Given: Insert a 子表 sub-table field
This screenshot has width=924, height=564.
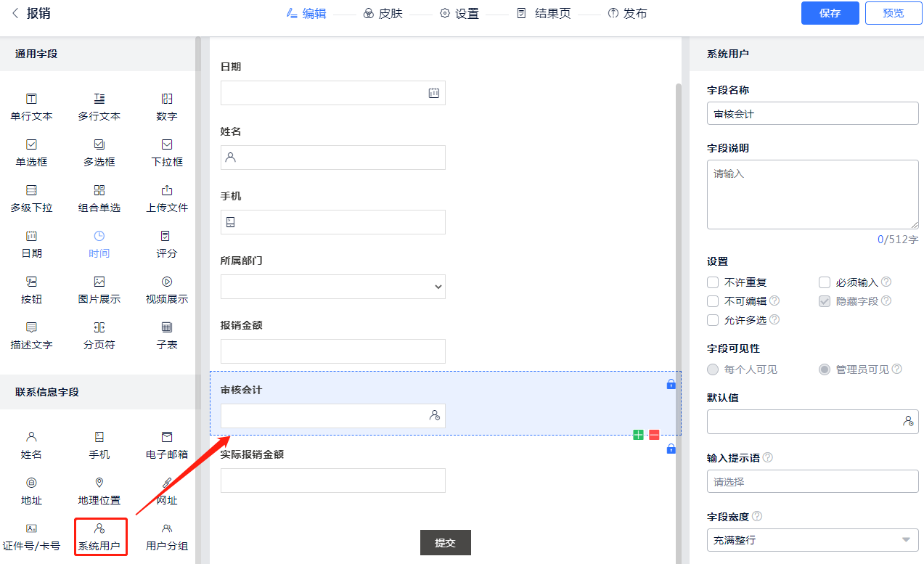Looking at the screenshot, I should click(x=167, y=335).
